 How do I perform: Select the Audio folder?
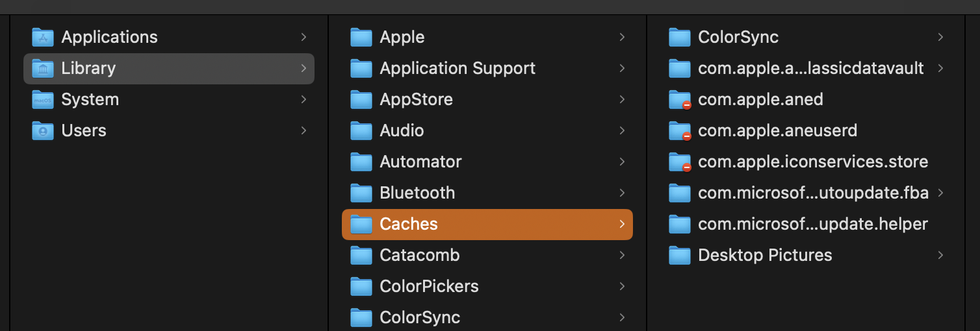coord(402,130)
